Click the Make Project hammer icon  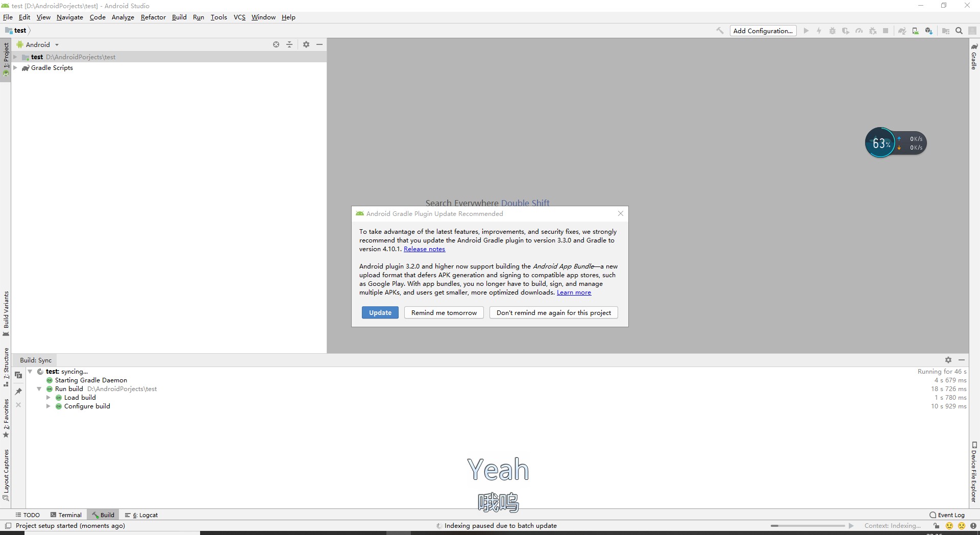click(720, 31)
